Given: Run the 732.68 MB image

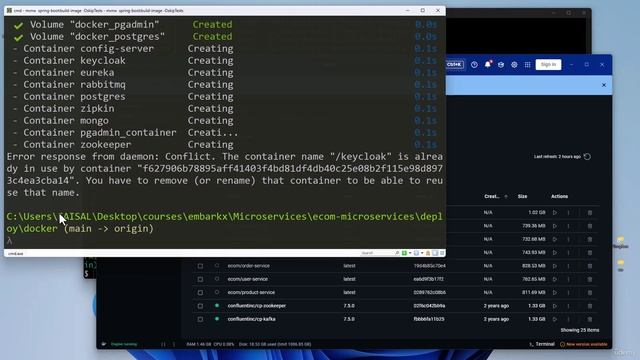Looking at the screenshot, I should click(555, 239).
